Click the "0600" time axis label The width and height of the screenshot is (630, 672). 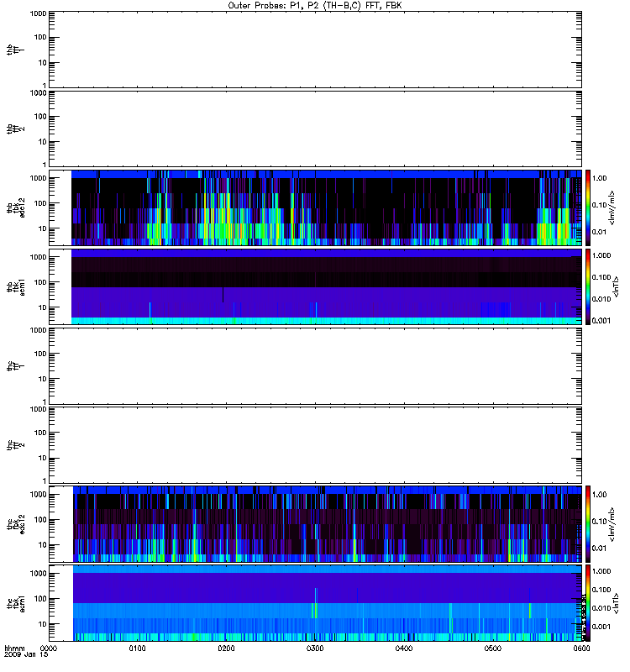point(581,648)
